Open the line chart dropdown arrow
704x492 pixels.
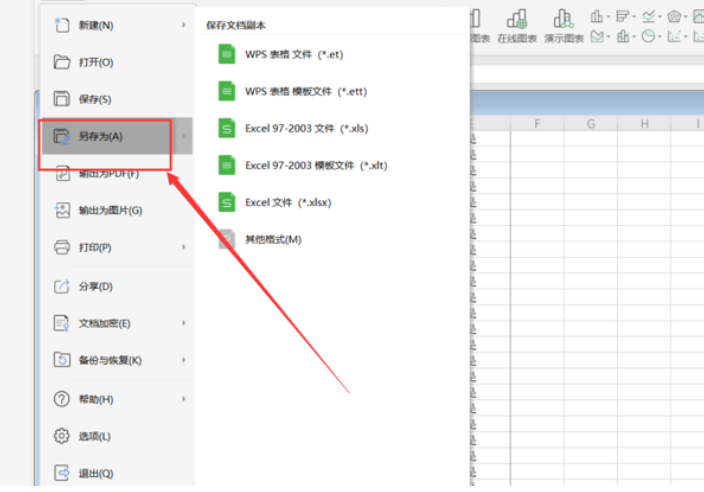click(660, 17)
